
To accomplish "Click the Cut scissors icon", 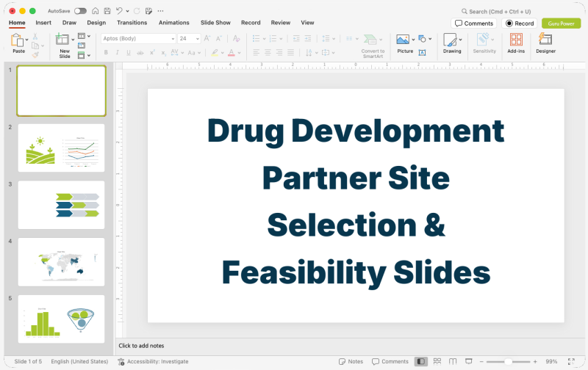I will click(35, 36).
